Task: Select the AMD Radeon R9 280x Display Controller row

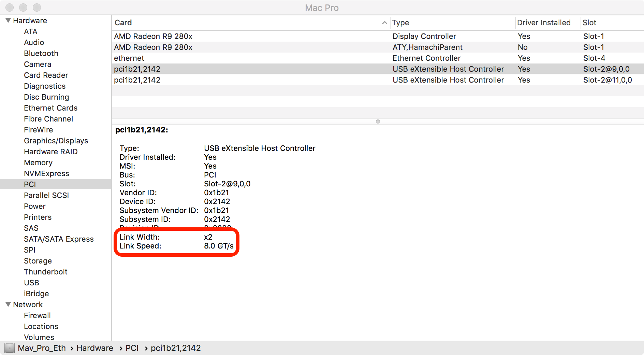Action: point(378,36)
